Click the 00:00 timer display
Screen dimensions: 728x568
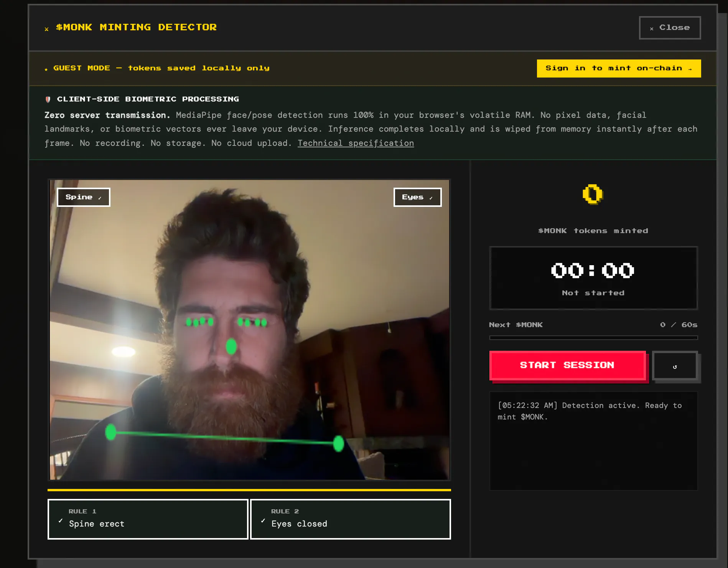[x=593, y=271]
